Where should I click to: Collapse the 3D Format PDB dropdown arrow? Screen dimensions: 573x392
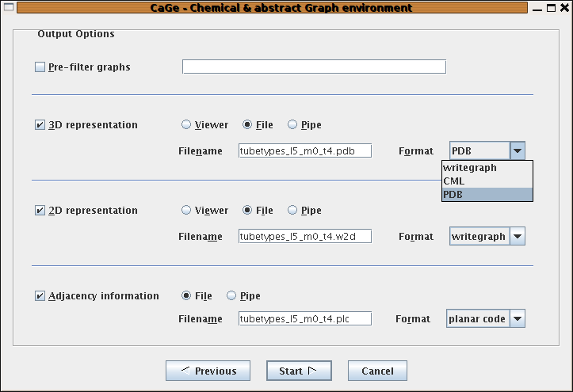[518, 150]
